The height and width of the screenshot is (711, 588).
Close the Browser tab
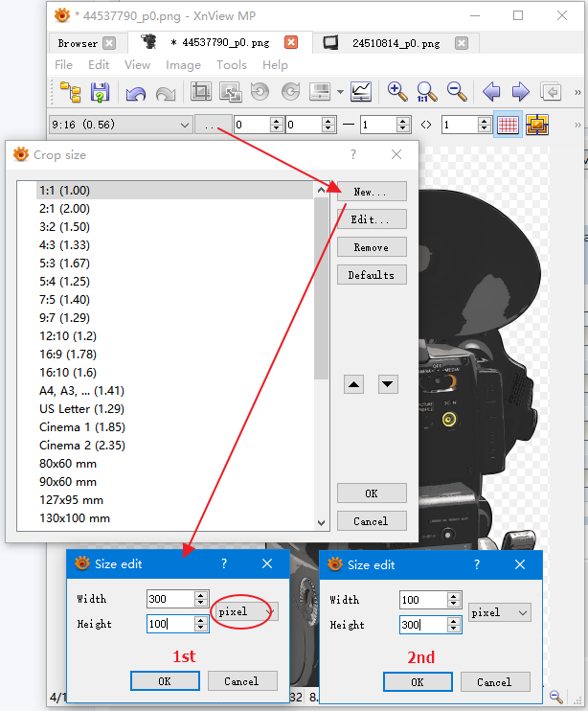(x=109, y=43)
